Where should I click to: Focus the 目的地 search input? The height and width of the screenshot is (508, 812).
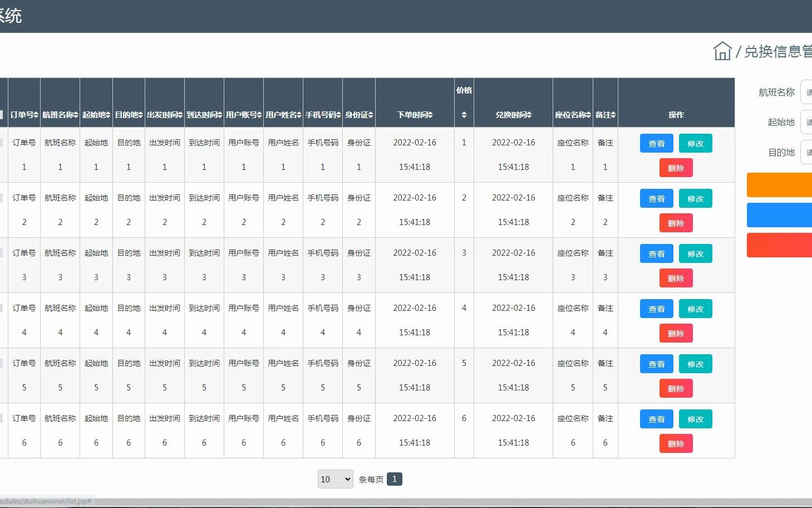coord(806,152)
